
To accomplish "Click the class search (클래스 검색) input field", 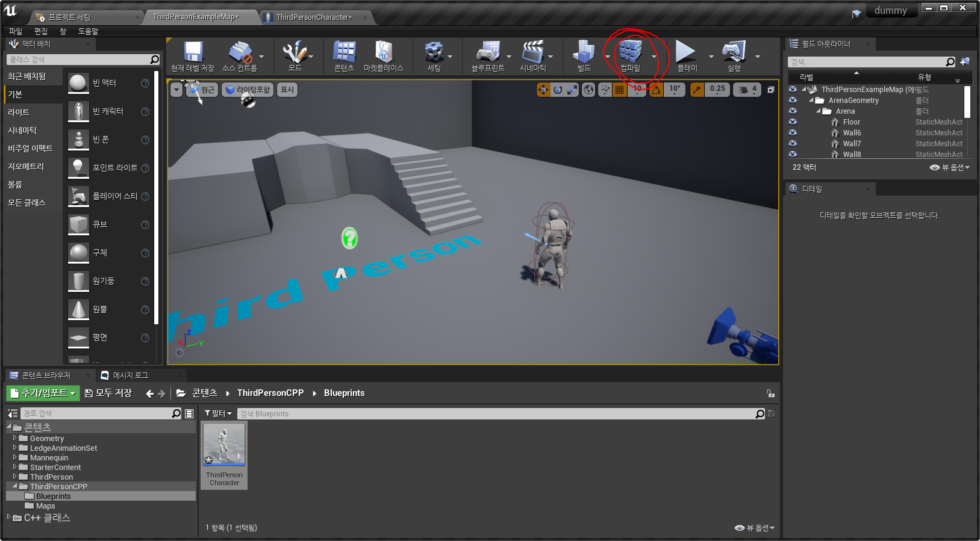I will pos(78,60).
